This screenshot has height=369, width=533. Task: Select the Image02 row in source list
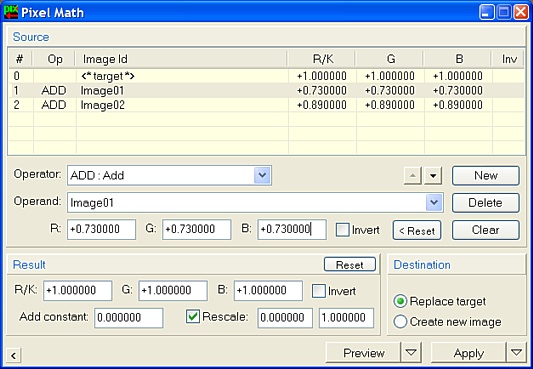click(x=266, y=105)
